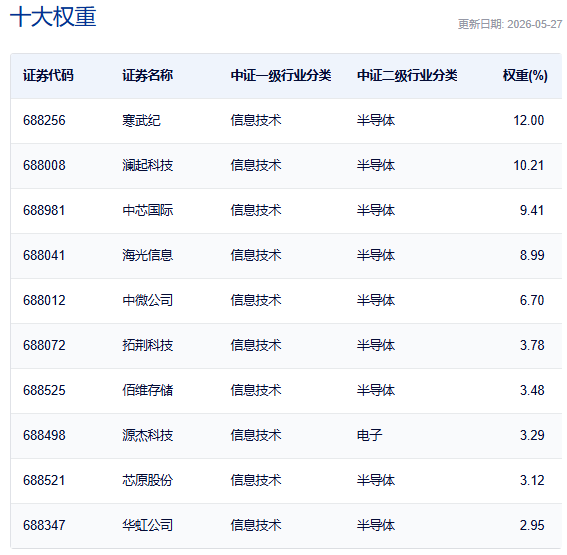Image resolution: width=567 pixels, height=555 pixels.
Task: Select security code 688256
Action: [x=44, y=120]
